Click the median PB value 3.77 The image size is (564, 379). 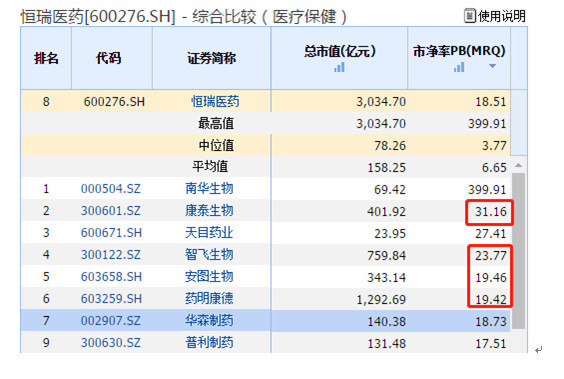pos(494,146)
